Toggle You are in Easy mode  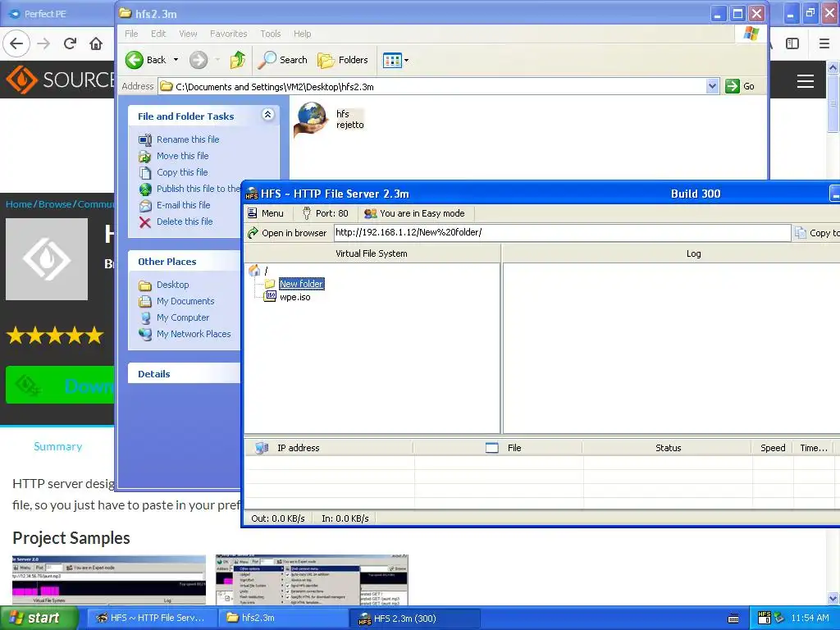[x=414, y=213]
